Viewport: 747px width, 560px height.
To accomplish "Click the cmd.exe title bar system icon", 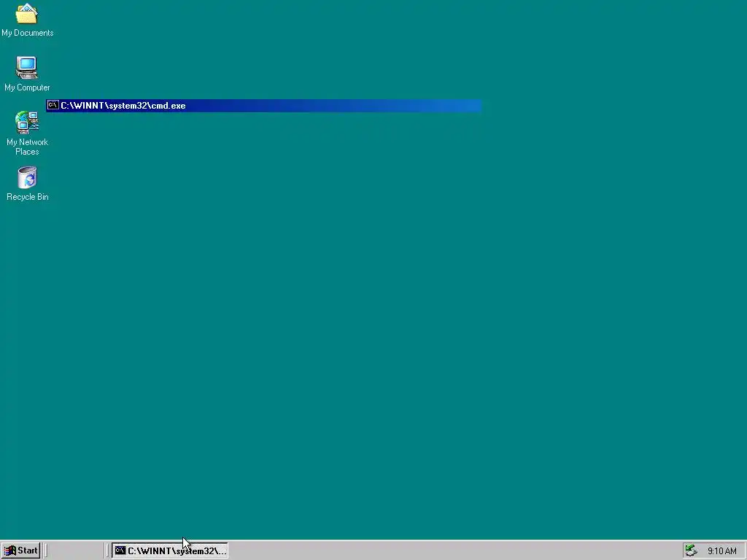I will pyautogui.click(x=53, y=105).
